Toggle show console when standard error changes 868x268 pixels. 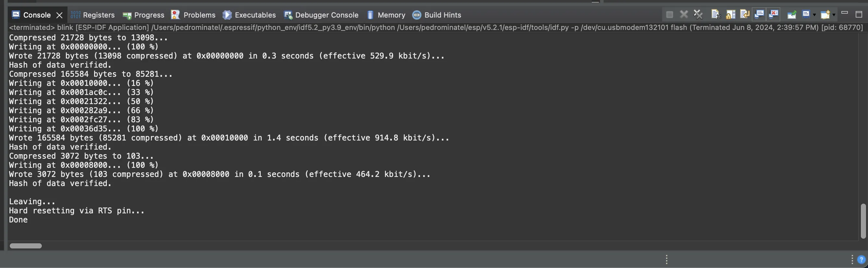coord(774,15)
